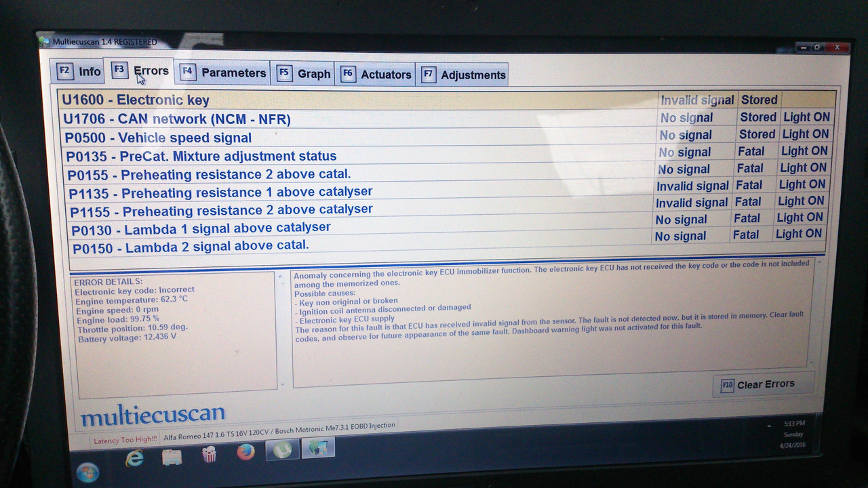Switch to the F3 Errors tab
Viewport: 868px width, 488px height.
tap(140, 70)
